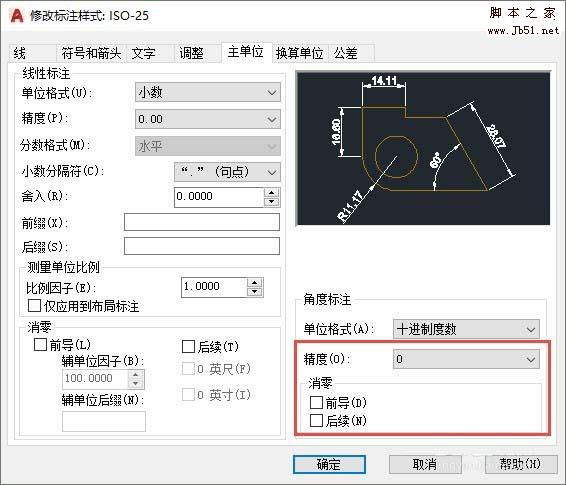The image size is (566, 485).
Task: Toggle angular 消零 后续(N) checkbox
Action: 316,420
